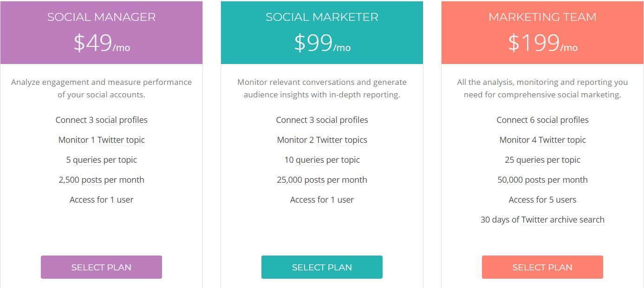Image resolution: width=644 pixels, height=288 pixels.
Task: Click 'Twitter topic' in Monitor 4 Twitter topic
Action: [562, 140]
